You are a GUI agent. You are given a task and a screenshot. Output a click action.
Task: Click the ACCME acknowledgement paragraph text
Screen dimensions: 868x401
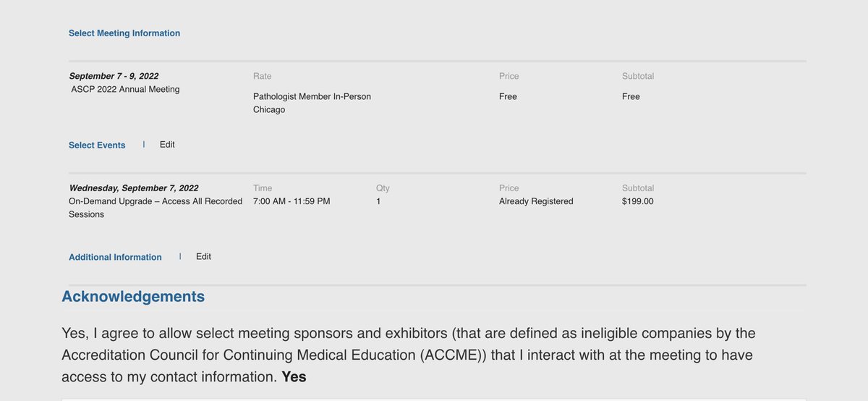pyautogui.click(x=409, y=355)
